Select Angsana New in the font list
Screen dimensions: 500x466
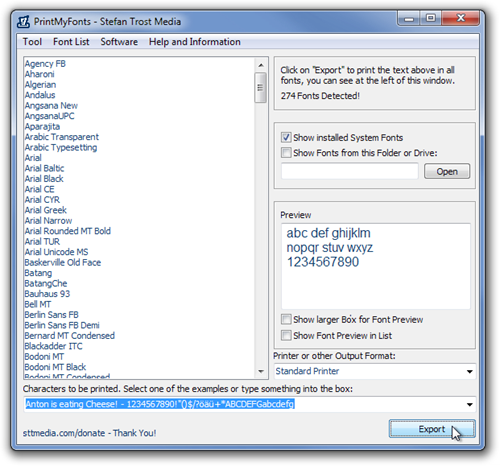(51, 106)
